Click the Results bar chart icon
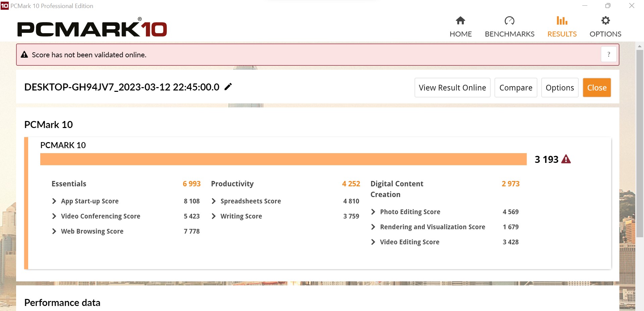This screenshot has width=644, height=311. [x=562, y=21]
